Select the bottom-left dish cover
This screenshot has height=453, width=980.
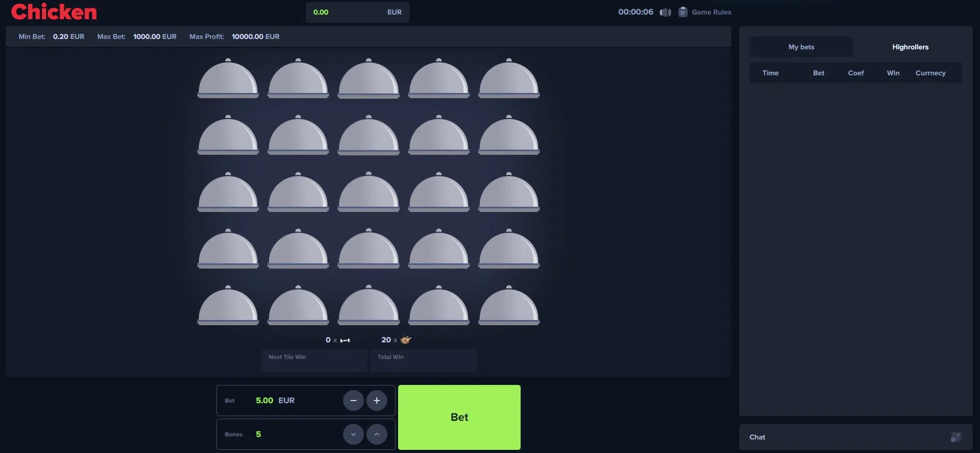228,307
